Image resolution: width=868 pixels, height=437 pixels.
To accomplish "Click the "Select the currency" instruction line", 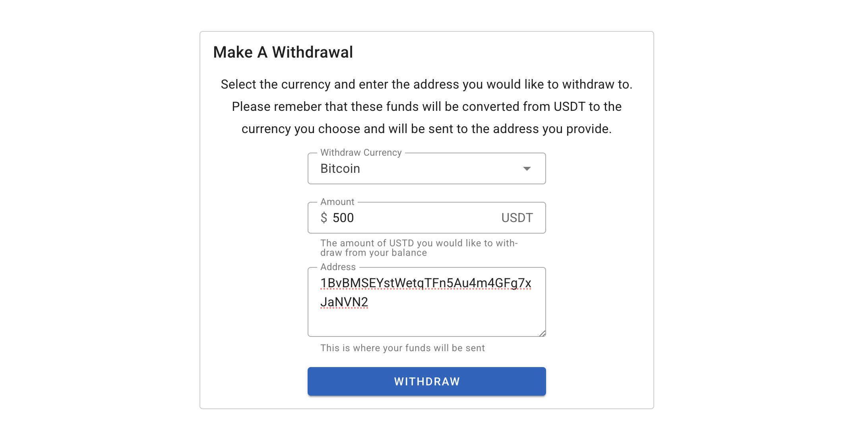I will pos(426,85).
